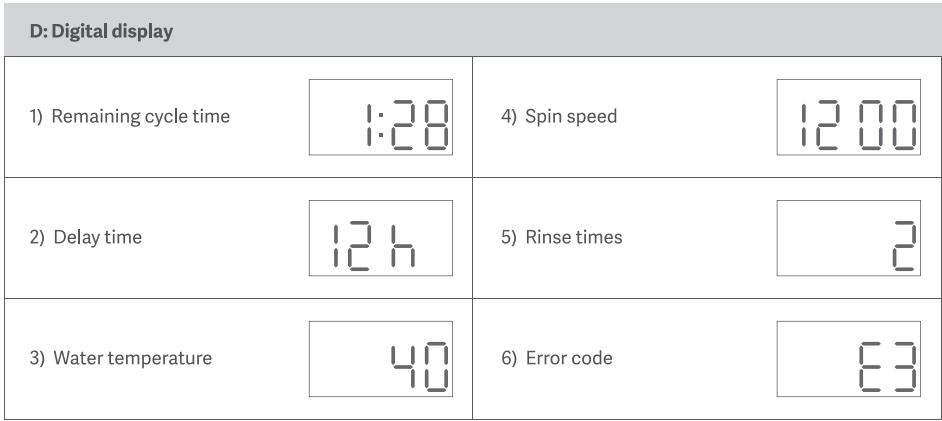Click the number 2) before Delay time

click(x=37, y=237)
